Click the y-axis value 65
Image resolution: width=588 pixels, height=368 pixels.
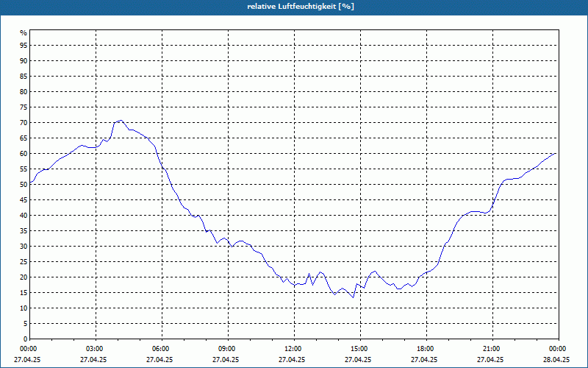point(24,138)
